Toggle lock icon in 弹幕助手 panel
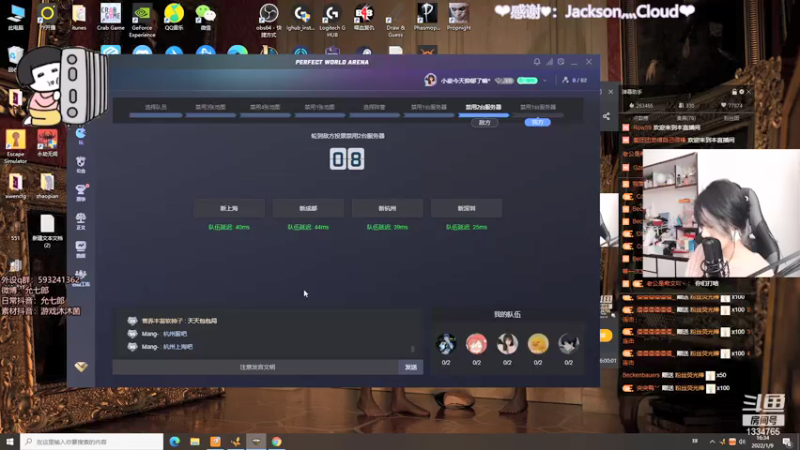 (734, 92)
